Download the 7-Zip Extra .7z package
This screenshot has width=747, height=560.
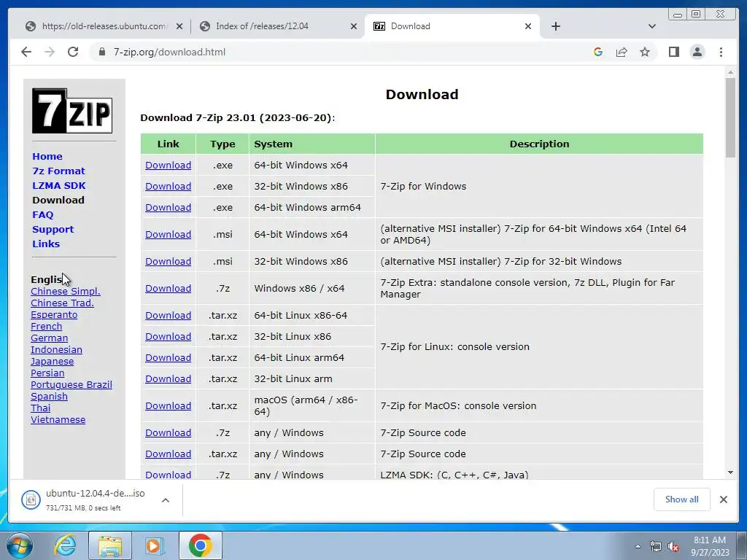pos(169,289)
